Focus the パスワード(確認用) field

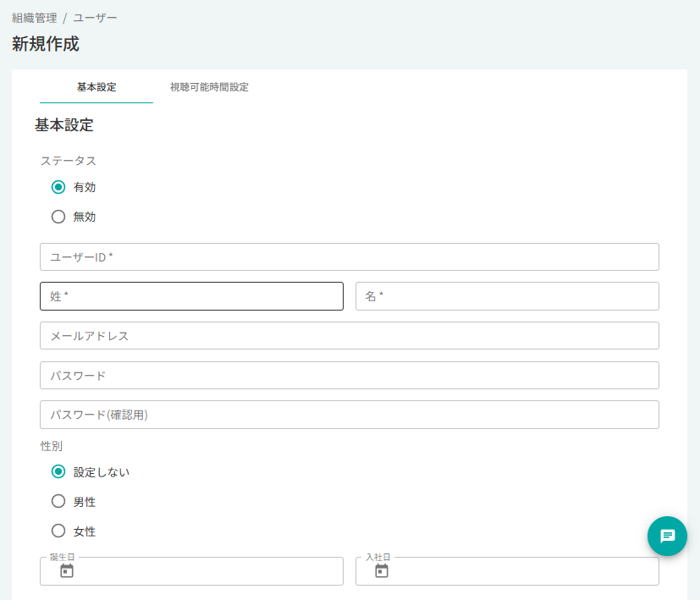(x=349, y=415)
